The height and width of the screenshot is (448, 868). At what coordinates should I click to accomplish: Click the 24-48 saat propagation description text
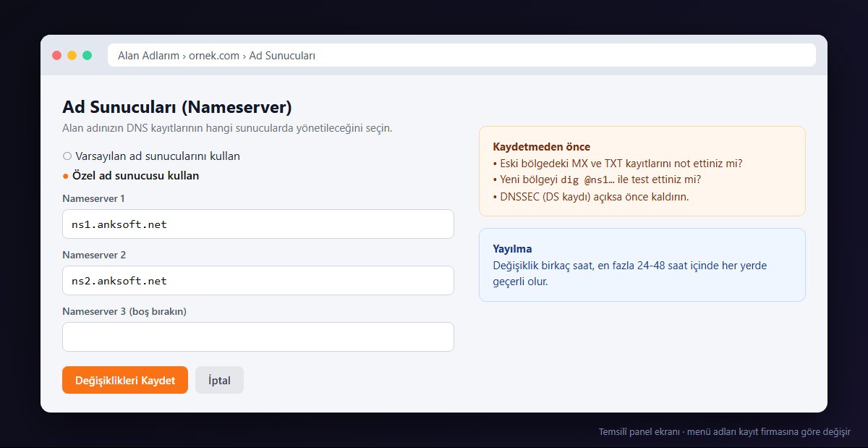[x=630, y=274]
